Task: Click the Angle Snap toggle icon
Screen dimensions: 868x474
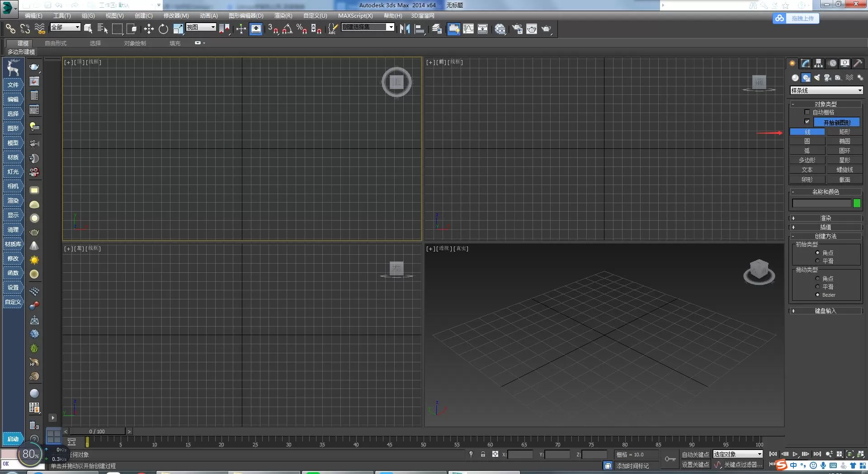Action: pos(287,29)
